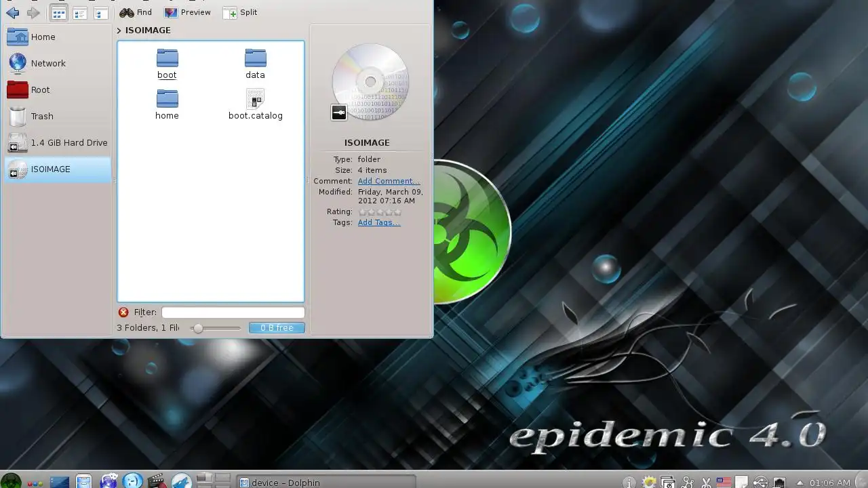Image resolution: width=868 pixels, height=488 pixels.
Task: Open the info notifications tray icon
Action: tap(629, 482)
